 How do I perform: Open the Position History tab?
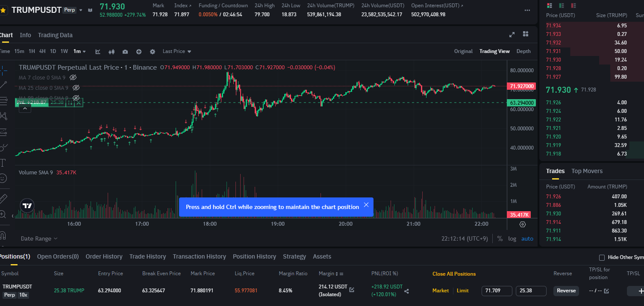(x=254, y=257)
